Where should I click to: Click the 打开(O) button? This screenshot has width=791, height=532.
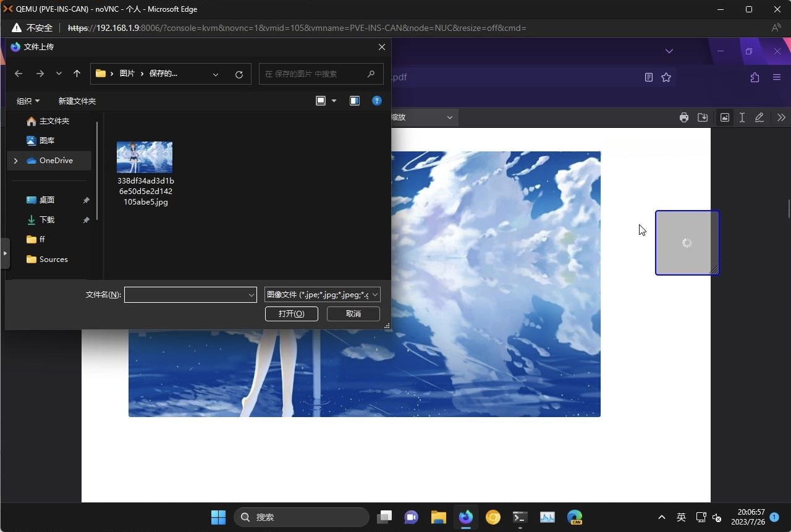(x=291, y=314)
